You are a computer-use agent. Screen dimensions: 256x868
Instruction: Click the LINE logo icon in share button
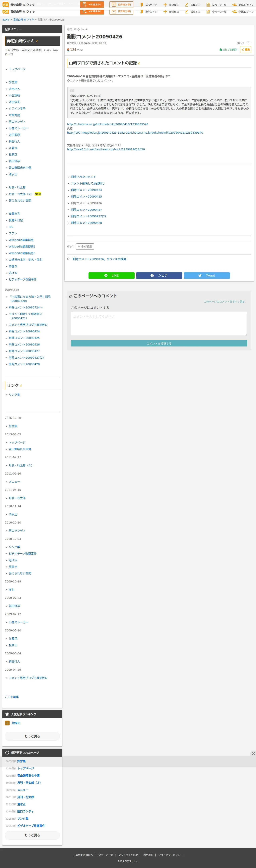(x=106, y=276)
